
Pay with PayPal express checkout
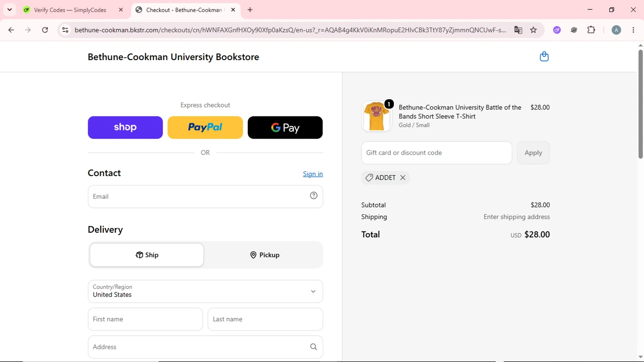tap(205, 128)
